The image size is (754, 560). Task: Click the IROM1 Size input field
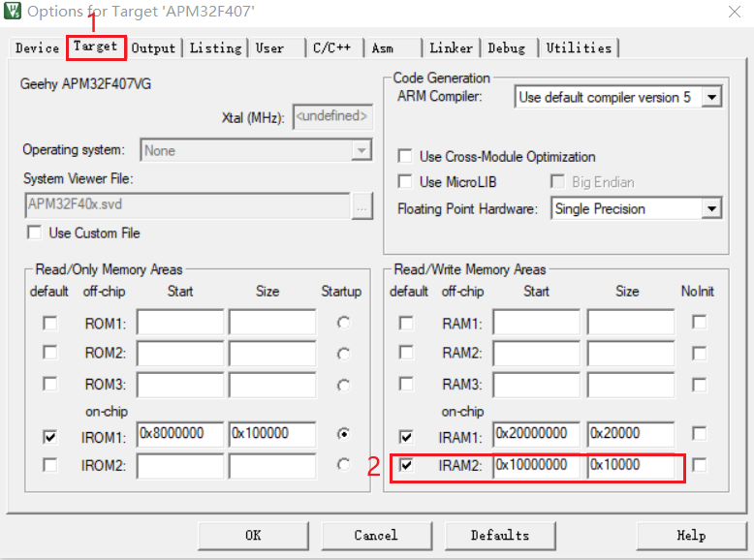click(272, 434)
